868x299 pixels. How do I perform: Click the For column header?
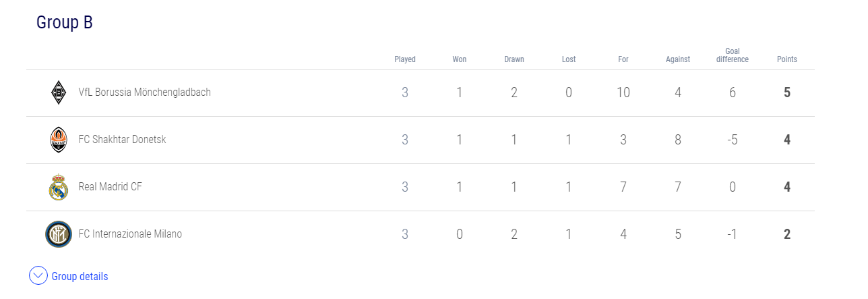623,59
